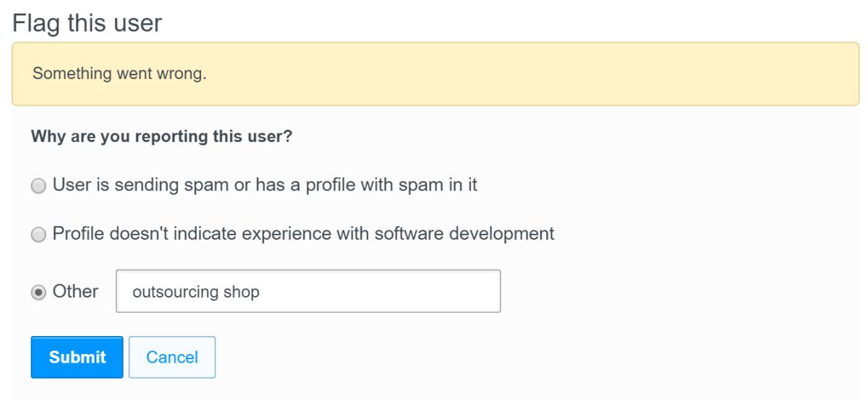Select the spam radio button
The width and height of the screenshot is (868, 399).
(x=38, y=186)
